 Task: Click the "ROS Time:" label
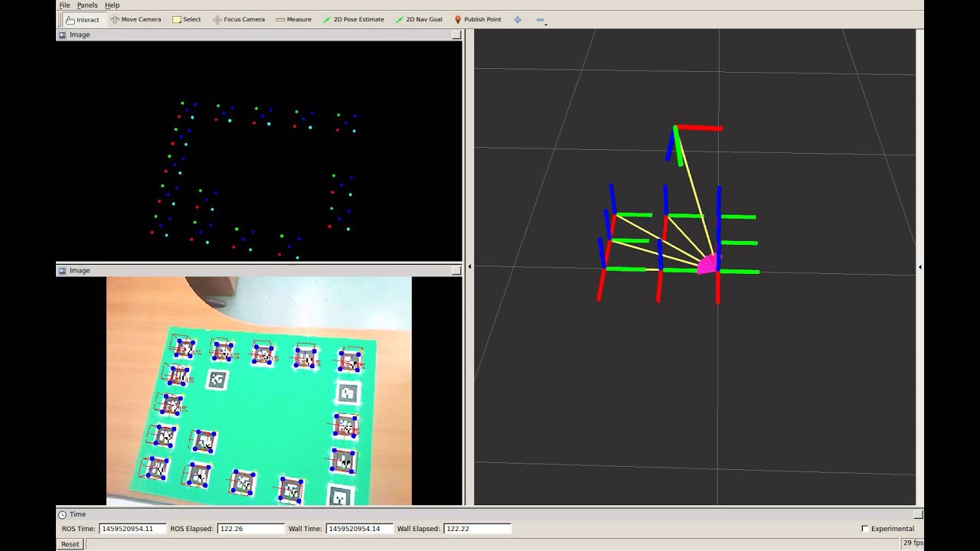pos(79,529)
